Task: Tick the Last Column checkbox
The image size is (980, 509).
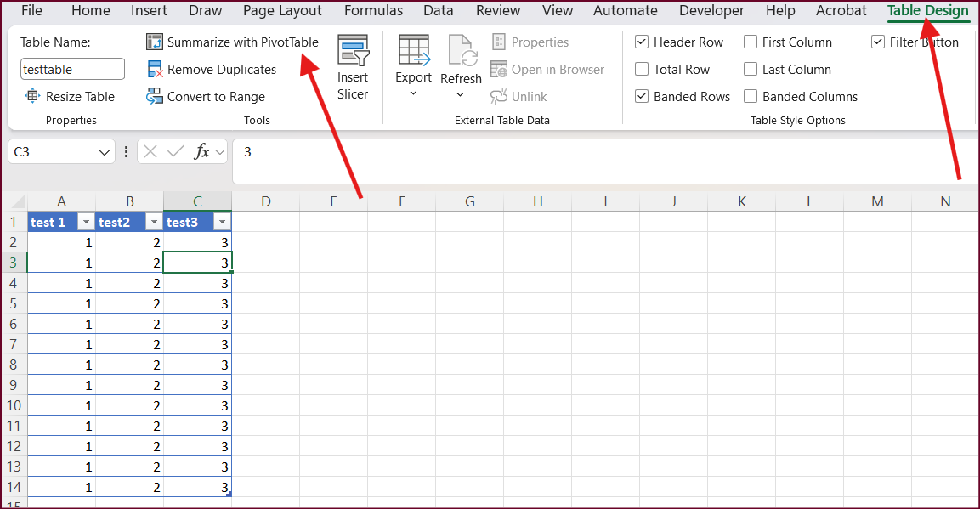Action: [751, 70]
